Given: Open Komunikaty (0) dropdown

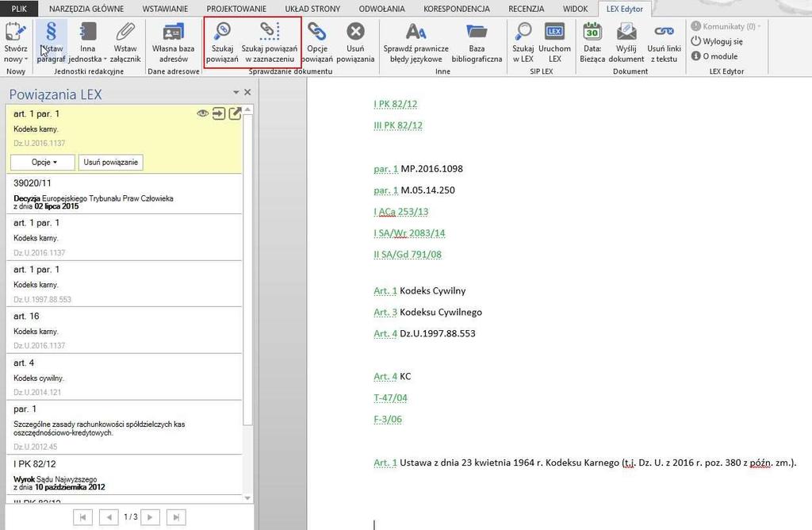Looking at the screenshot, I should click(726, 26).
